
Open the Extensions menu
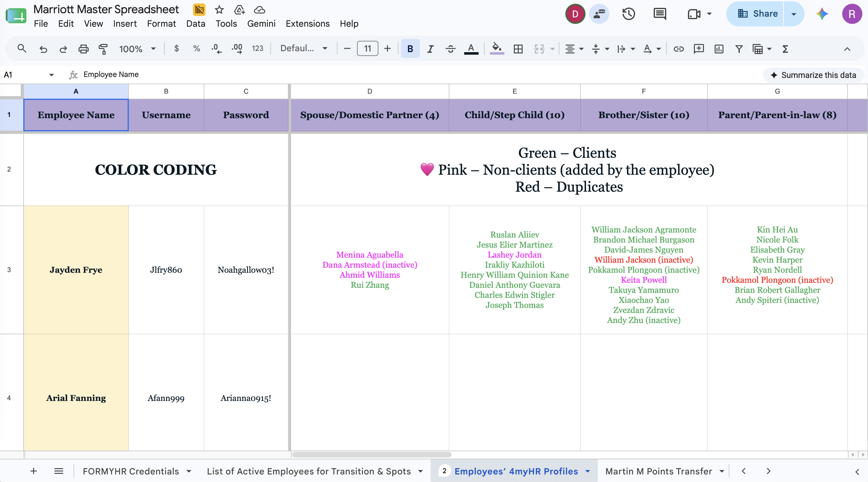pos(308,24)
